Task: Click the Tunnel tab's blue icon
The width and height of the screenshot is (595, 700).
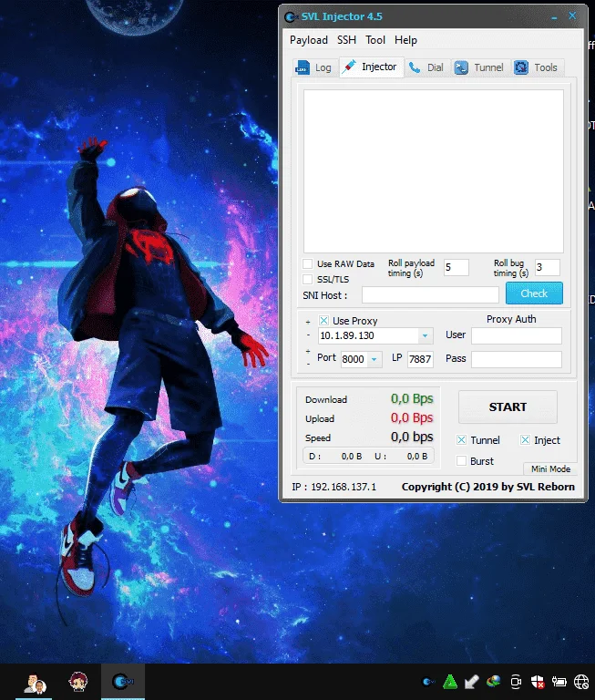Action: (x=461, y=67)
